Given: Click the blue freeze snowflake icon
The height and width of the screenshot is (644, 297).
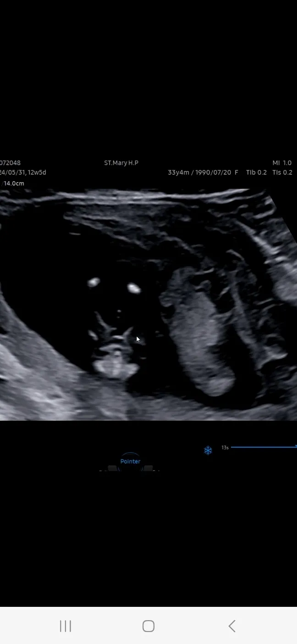Looking at the screenshot, I should [x=208, y=450].
